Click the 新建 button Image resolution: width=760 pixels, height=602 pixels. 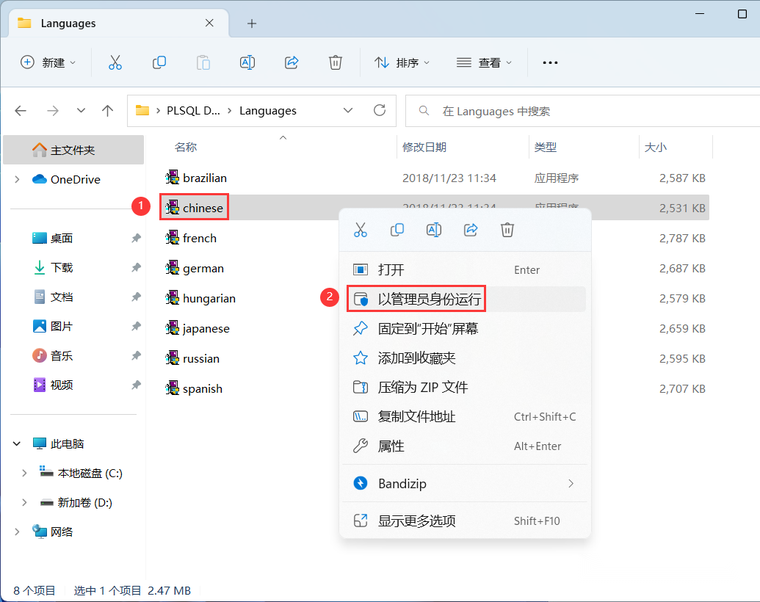(x=48, y=63)
